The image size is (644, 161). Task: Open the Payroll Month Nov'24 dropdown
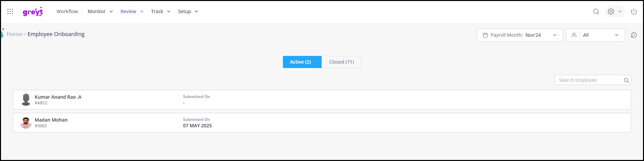click(x=520, y=35)
